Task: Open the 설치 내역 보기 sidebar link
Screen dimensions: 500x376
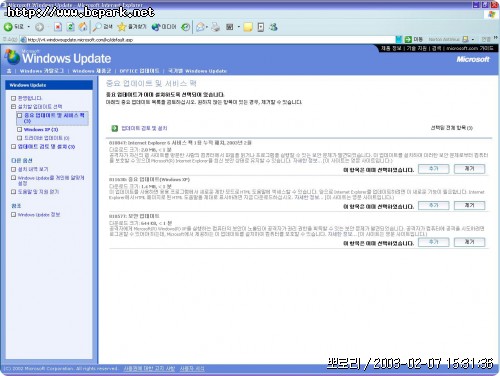Action: point(33,169)
